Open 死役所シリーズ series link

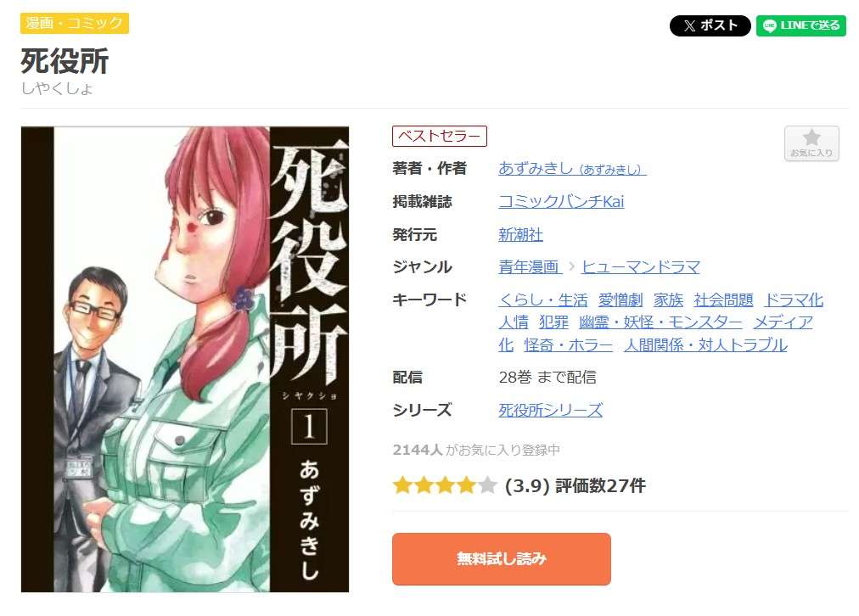pyautogui.click(x=550, y=410)
